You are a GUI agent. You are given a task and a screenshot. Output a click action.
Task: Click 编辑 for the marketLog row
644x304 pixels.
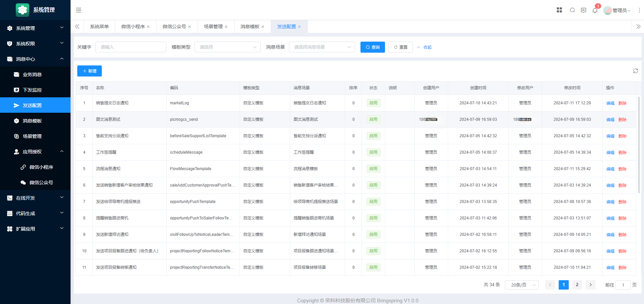click(610, 103)
